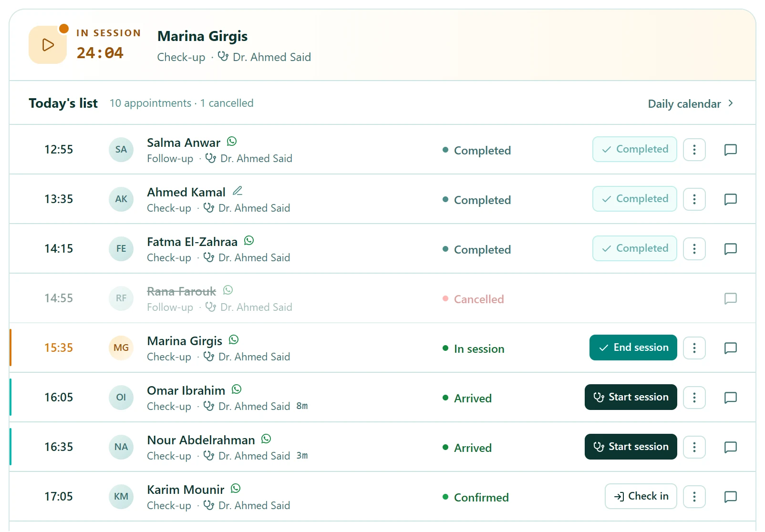Screen dimensions: 765x532
Task: Open the Daily calendar link
Action: coord(691,104)
